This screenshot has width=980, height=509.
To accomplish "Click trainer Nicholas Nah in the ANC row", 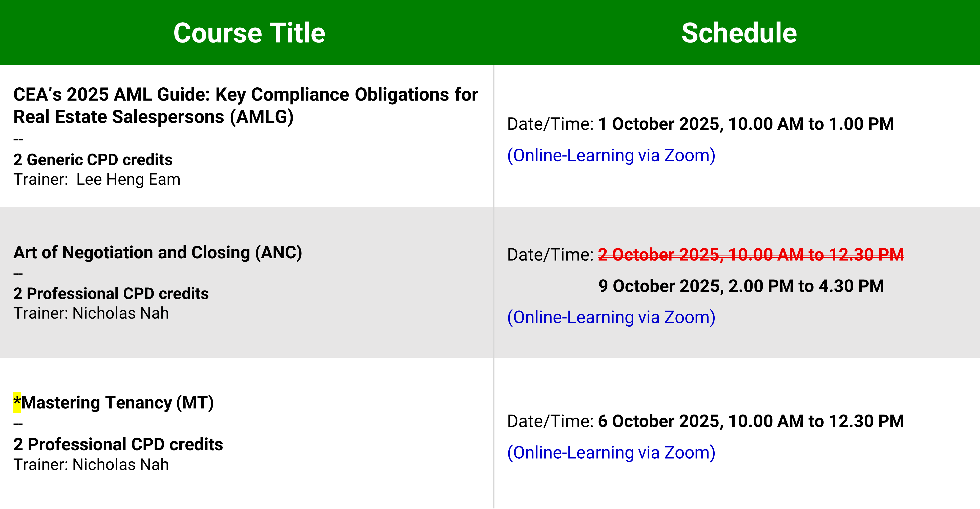I will point(120,313).
